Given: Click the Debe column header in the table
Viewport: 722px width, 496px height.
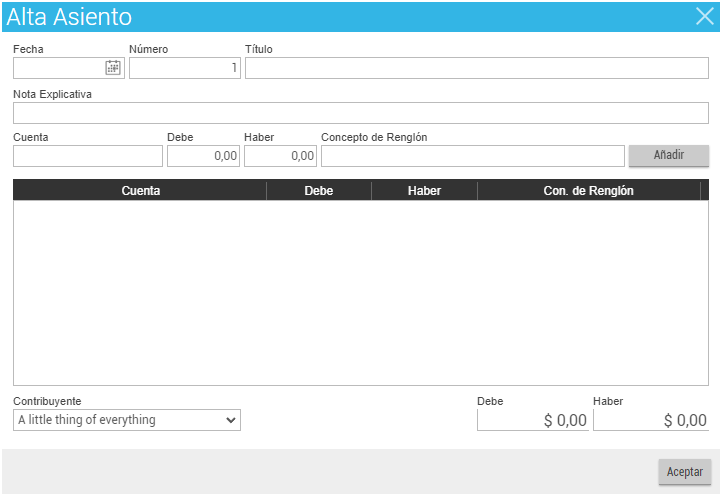Looking at the screenshot, I should [318, 190].
